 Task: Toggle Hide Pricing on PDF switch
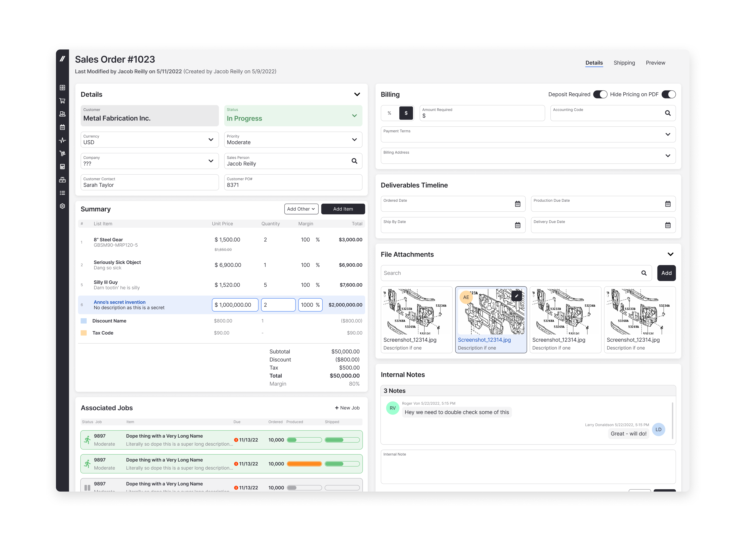coord(668,94)
